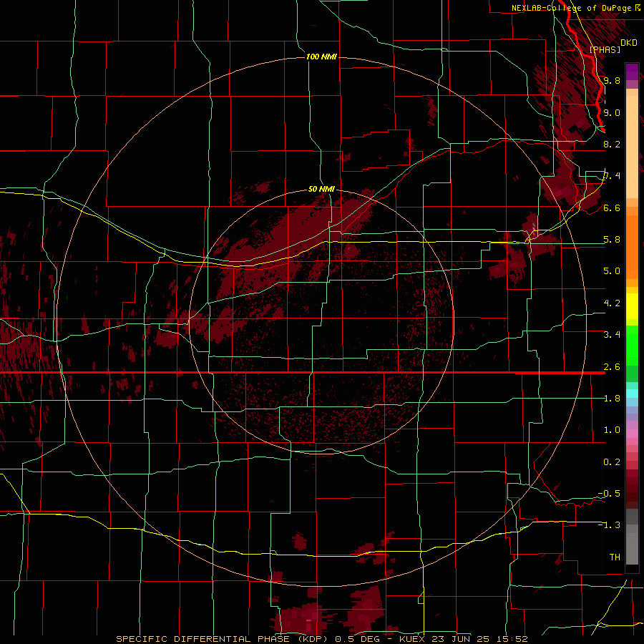Pick the pink segment of the color bar
644x644 pixels.
pos(632,434)
